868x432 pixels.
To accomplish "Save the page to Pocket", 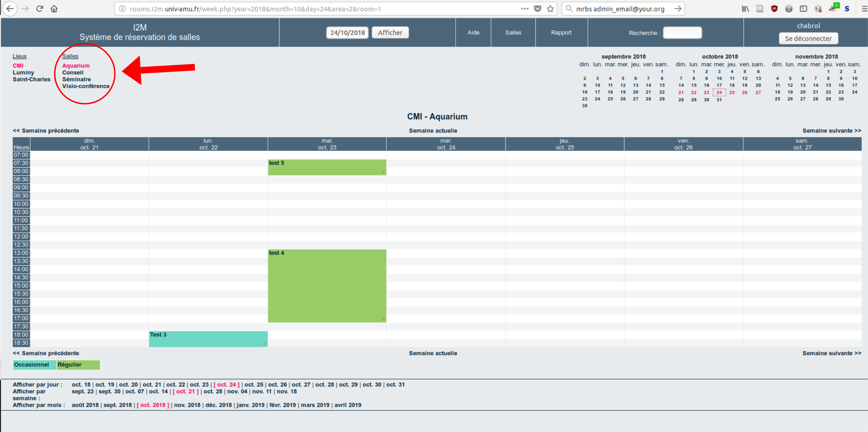I will coord(537,9).
